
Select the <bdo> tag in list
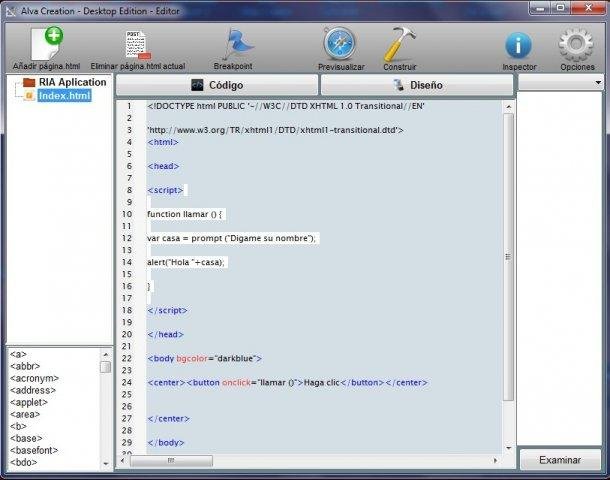point(23,462)
